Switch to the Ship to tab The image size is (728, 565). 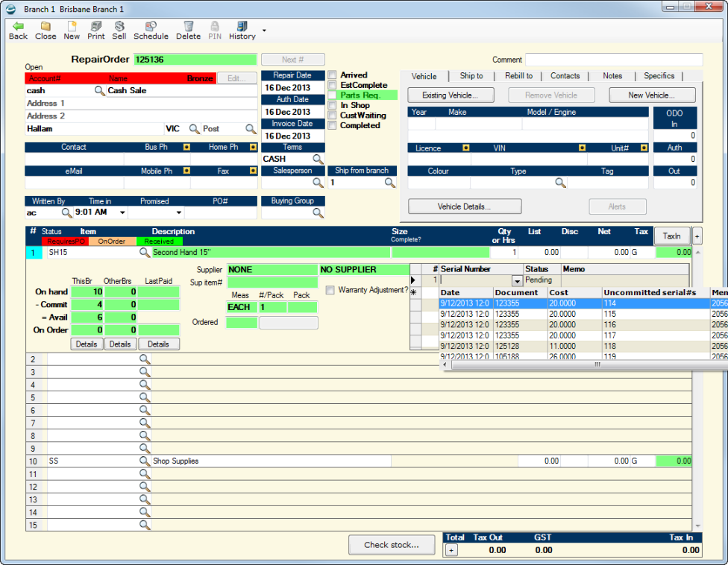pyautogui.click(x=471, y=75)
